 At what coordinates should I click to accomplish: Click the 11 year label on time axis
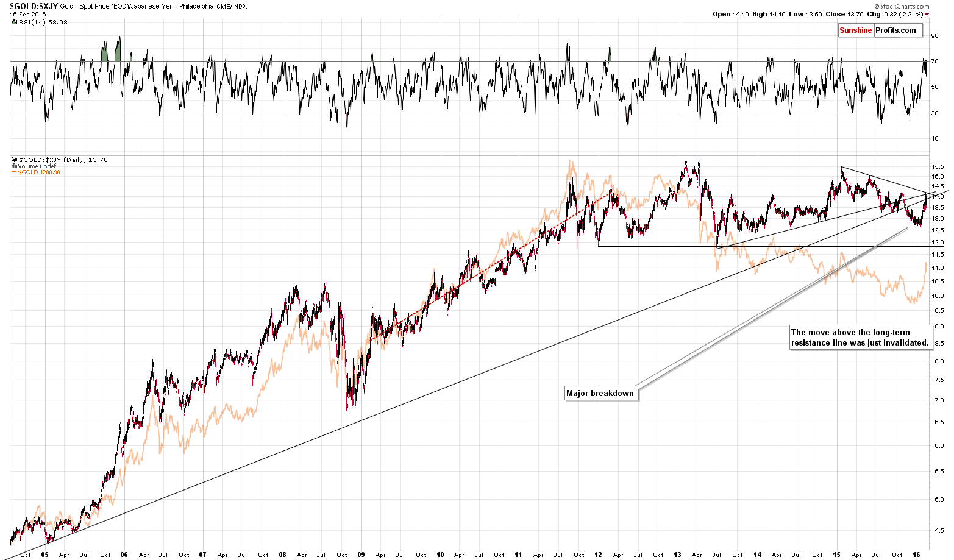[x=519, y=555]
